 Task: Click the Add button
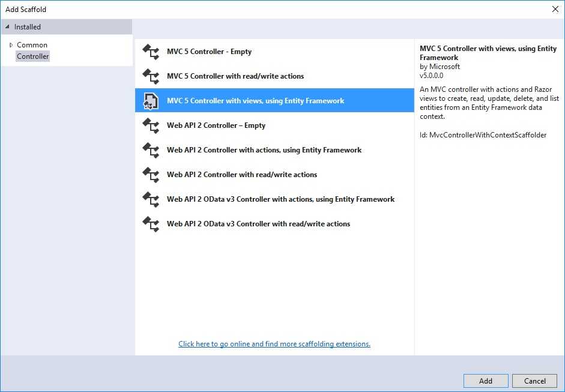click(x=486, y=381)
